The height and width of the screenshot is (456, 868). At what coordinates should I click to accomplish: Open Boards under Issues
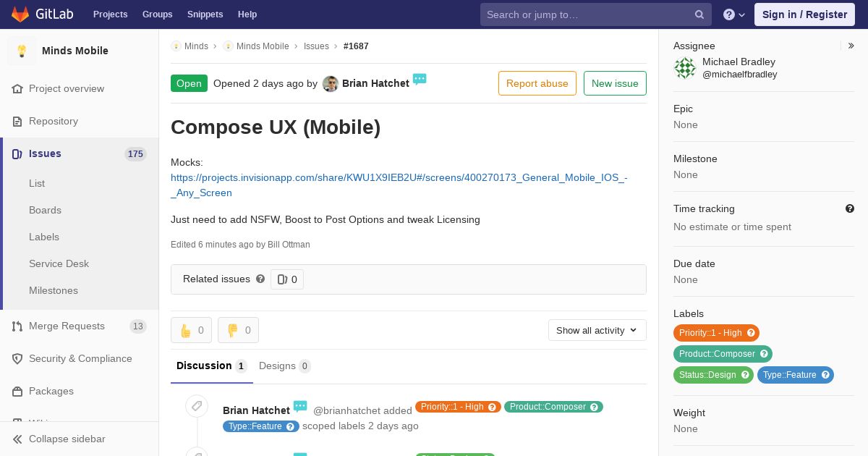pyautogui.click(x=45, y=210)
